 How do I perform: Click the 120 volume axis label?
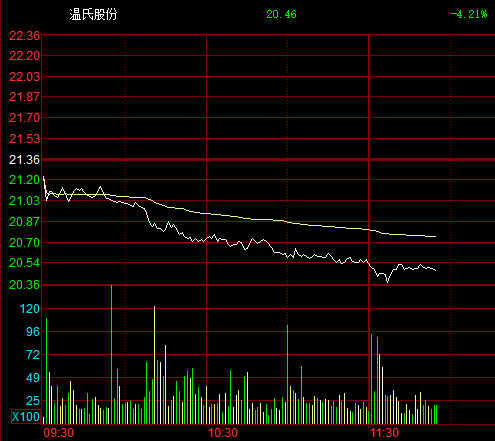(x=30, y=309)
